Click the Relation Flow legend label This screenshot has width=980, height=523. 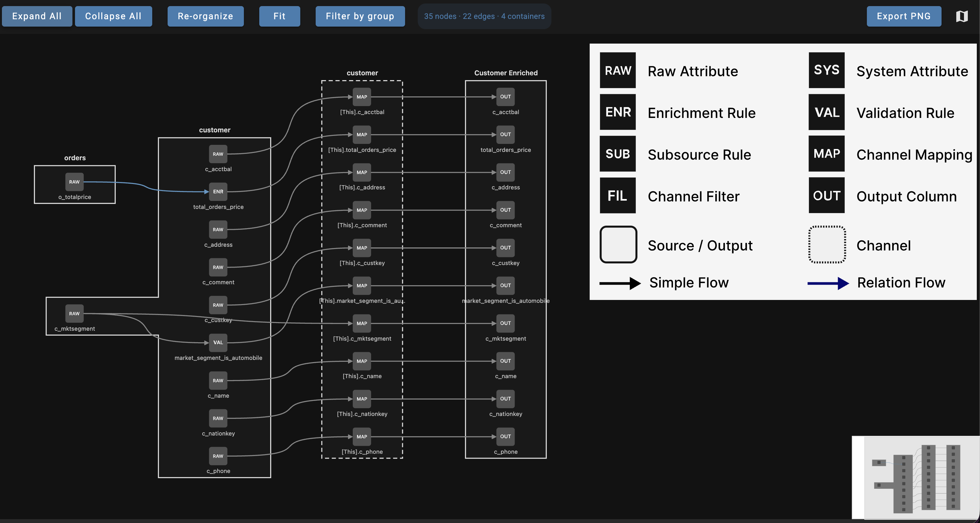pyautogui.click(x=901, y=283)
